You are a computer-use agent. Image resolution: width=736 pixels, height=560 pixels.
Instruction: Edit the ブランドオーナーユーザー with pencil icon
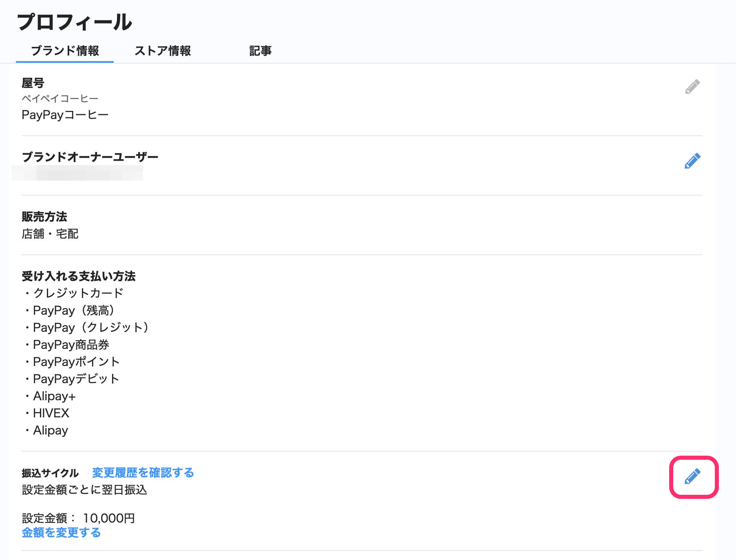(692, 161)
